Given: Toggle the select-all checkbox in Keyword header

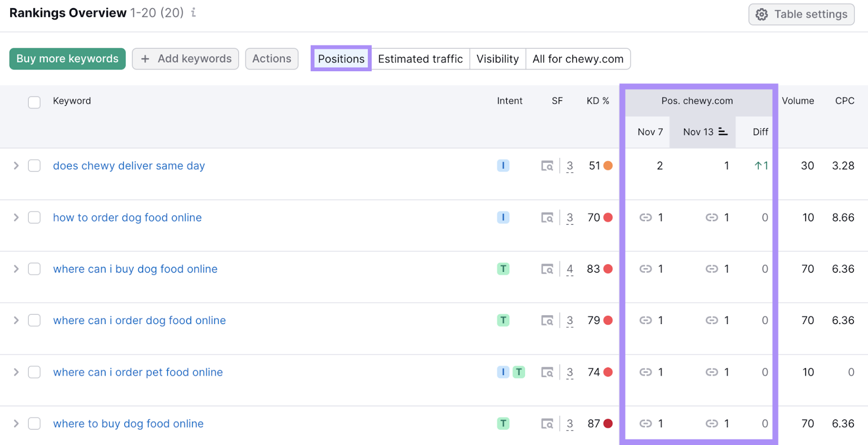Looking at the screenshot, I should tap(34, 102).
